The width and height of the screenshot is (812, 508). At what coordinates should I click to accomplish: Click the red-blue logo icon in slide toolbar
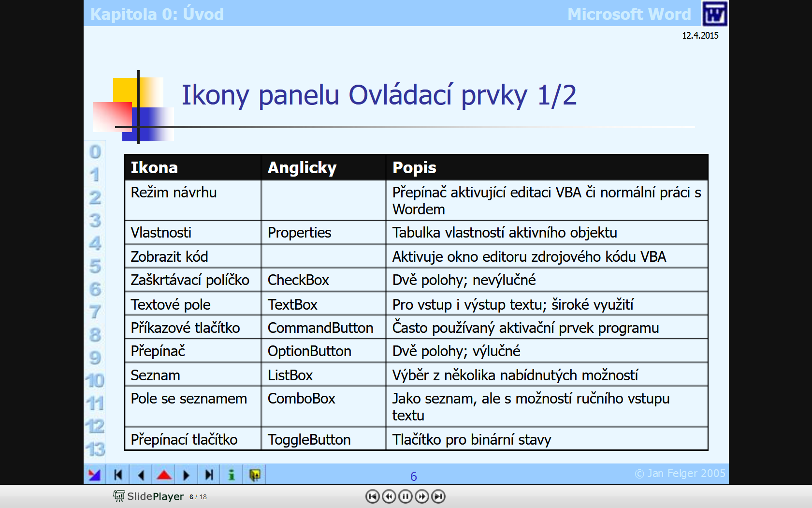pyautogui.click(x=95, y=475)
